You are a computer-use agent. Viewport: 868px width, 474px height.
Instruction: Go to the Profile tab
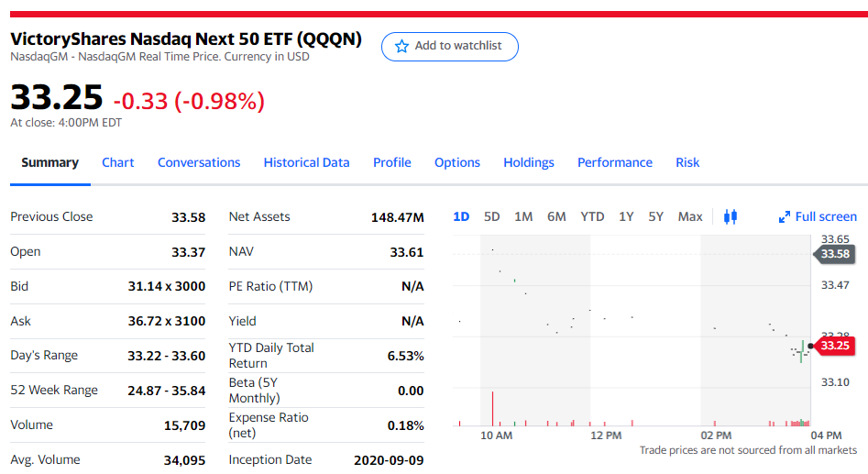coord(392,162)
